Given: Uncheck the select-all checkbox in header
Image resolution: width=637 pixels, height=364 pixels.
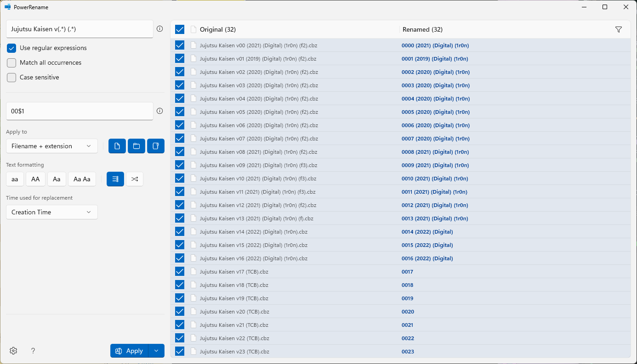Looking at the screenshot, I should click(180, 29).
